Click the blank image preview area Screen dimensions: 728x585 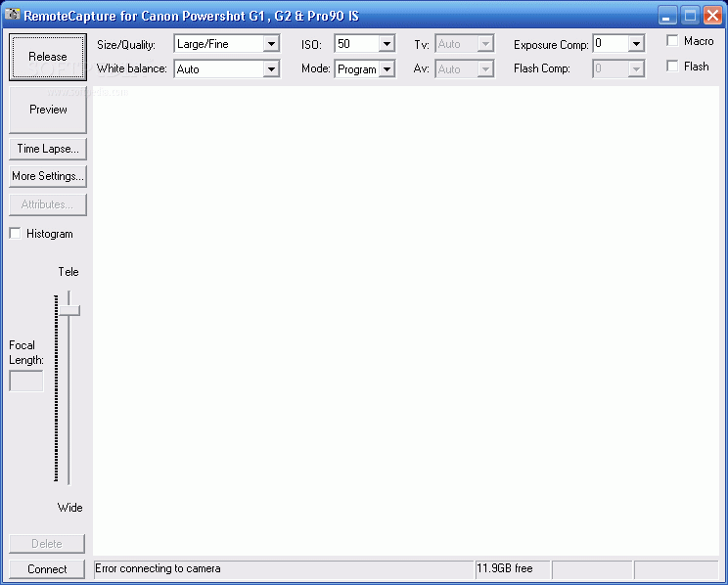click(406, 321)
